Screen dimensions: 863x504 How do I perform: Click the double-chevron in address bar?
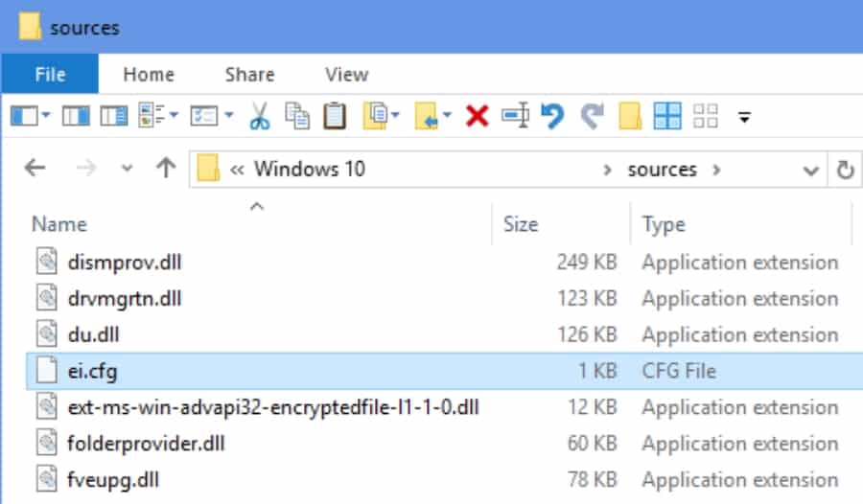point(237,170)
